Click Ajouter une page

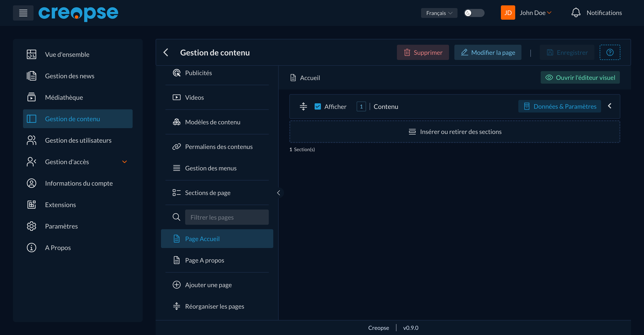(217, 285)
